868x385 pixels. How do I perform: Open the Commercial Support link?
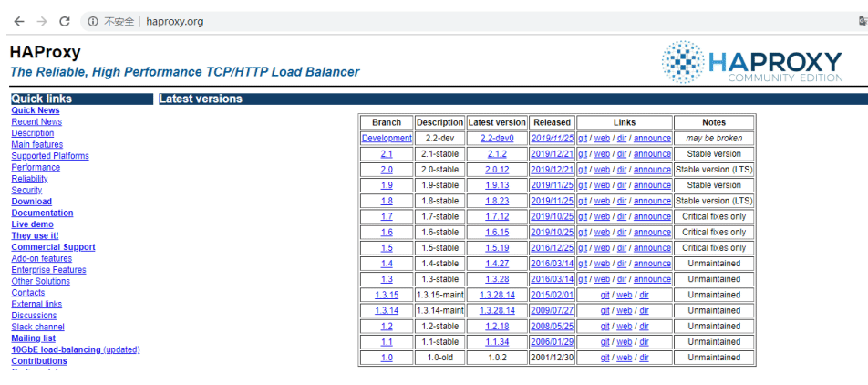(x=53, y=247)
